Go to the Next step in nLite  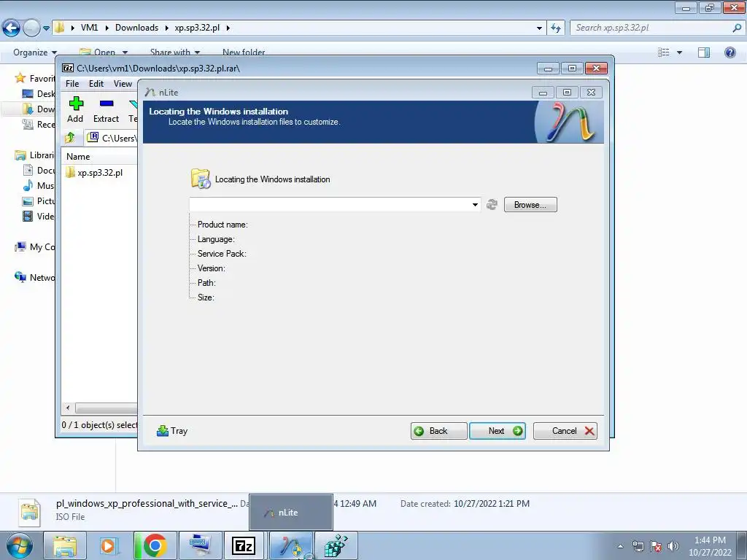[498, 431]
